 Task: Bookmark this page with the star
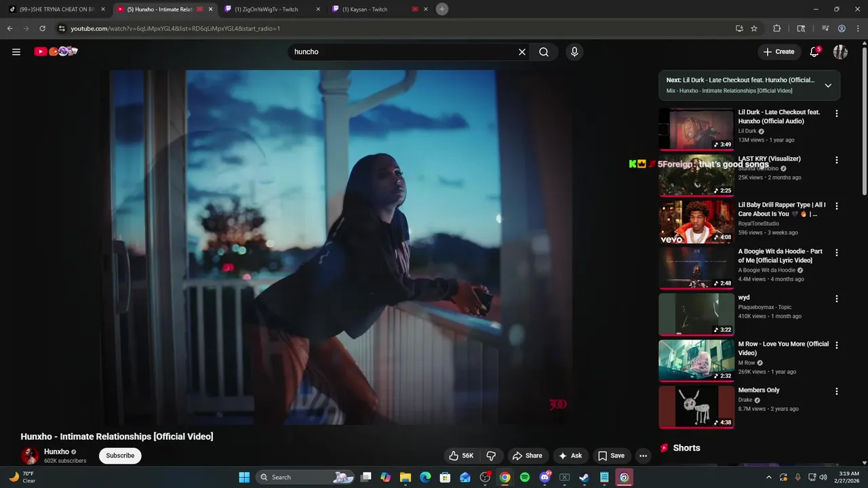pyautogui.click(x=754, y=28)
